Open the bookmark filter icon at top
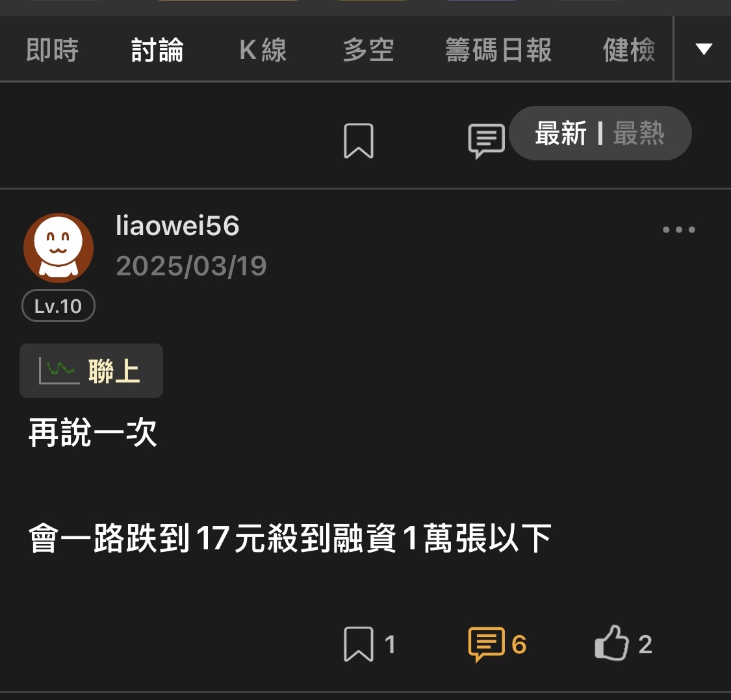Image resolution: width=731 pixels, height=700 pixels. tap(359, 141)
